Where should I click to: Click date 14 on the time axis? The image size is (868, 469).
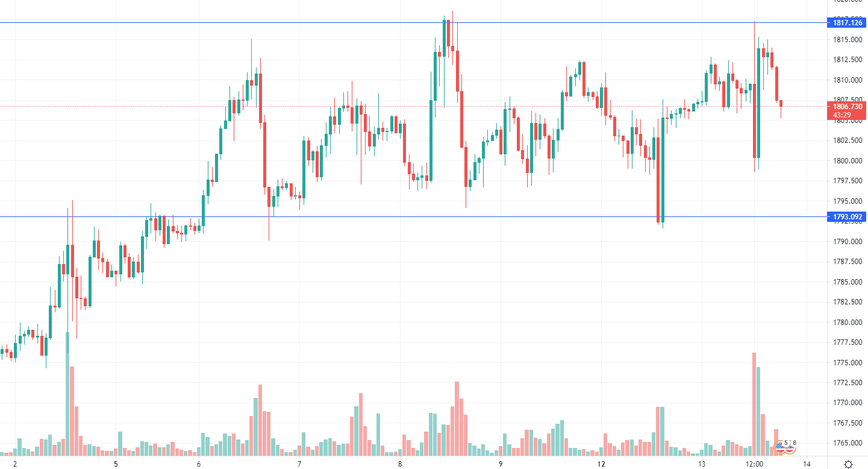(x=807, y=464)
